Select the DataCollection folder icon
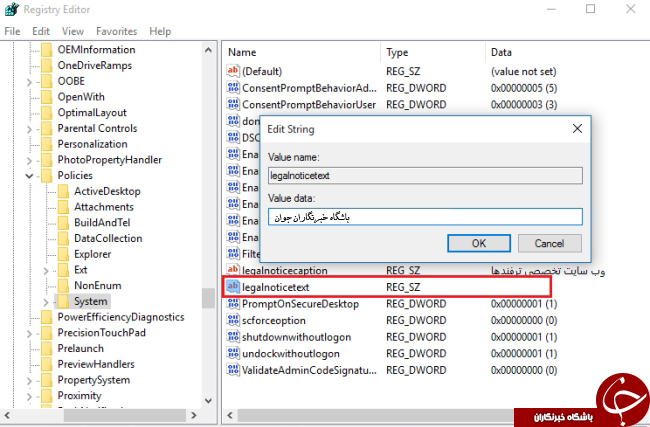 (x=63, y=238)
